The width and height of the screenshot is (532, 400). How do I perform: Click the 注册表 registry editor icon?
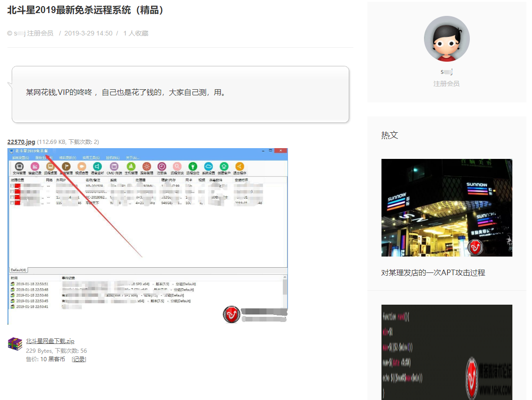coord(161,166)
